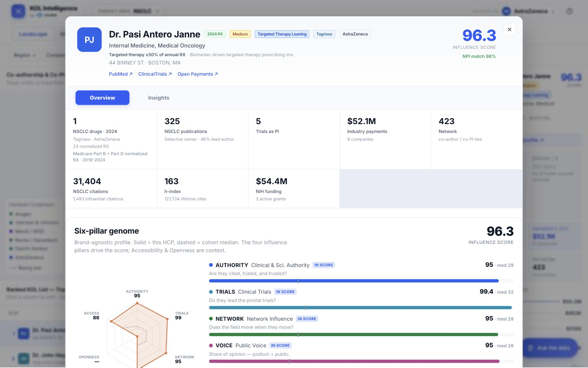Open the Open Payments external link
The image size is (588, 368).
click(198, 74)
